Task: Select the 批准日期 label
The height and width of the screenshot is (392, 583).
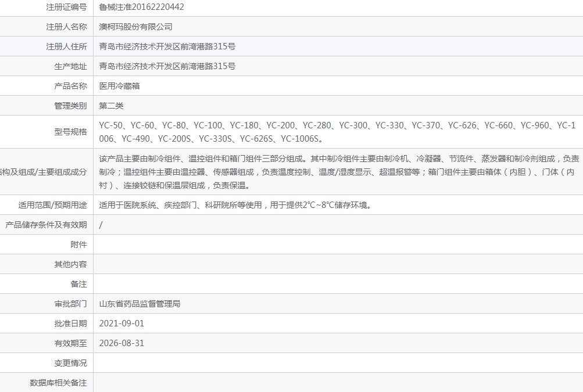Action: pyautogui.click(x=70, y=323)
